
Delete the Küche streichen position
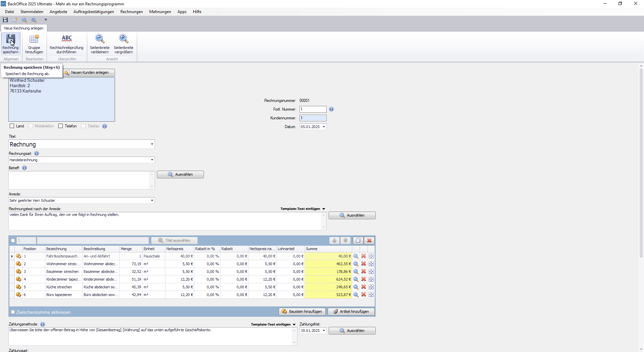point(364,287)
